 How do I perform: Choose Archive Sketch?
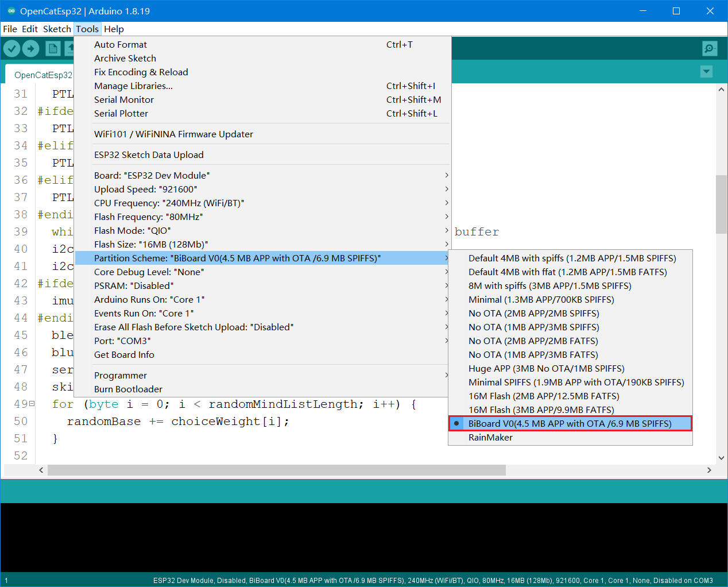(262, 58)
